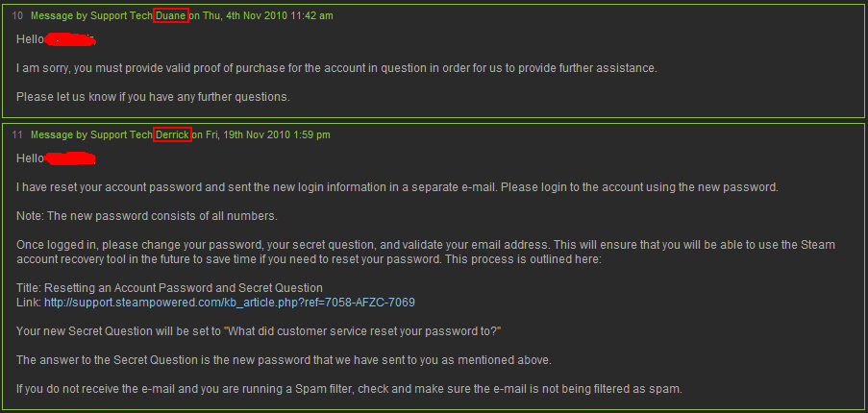Click the redacted name after Hello in message 11

(70, 158)
